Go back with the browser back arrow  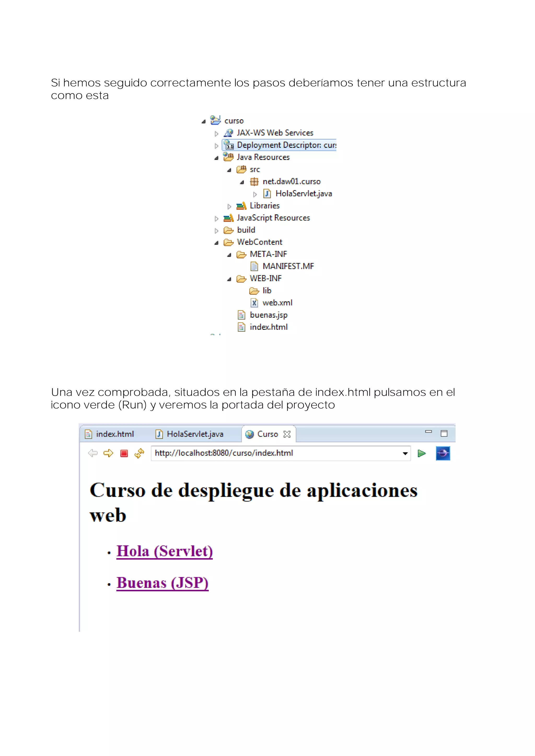pos(93,453)
